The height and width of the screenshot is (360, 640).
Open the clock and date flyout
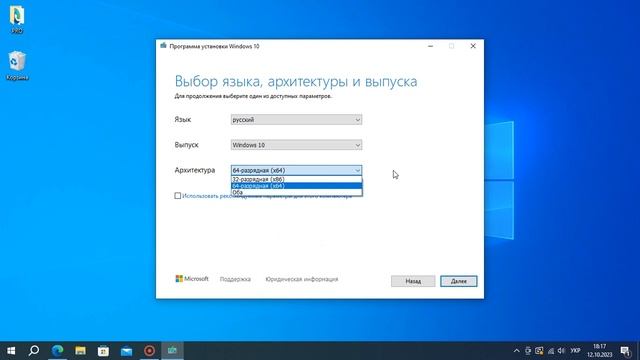point(600,351)
